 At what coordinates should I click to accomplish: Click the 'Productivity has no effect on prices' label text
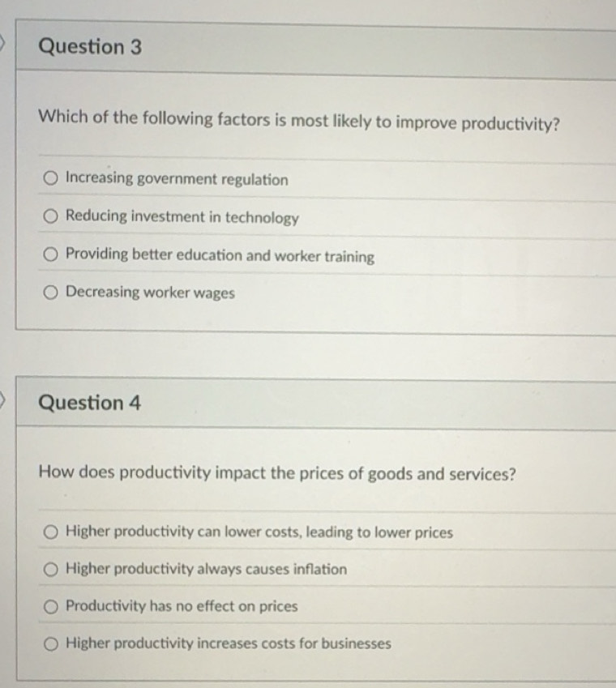click(x=182, y=606)
